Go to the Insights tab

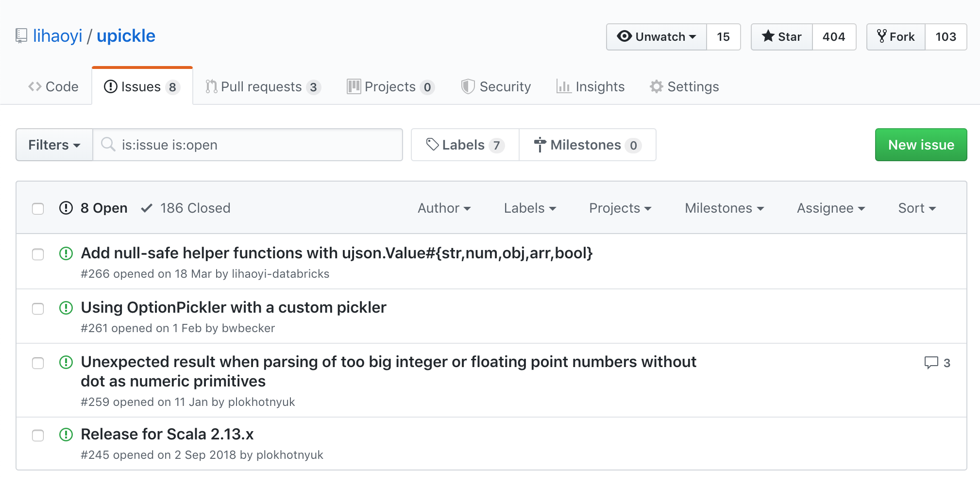pos(591,86)
